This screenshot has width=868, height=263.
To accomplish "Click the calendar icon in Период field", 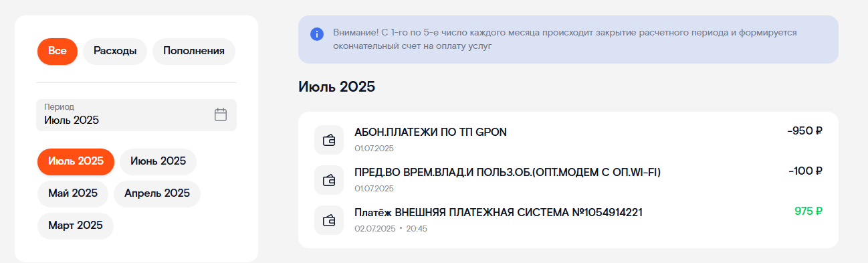I will [x=221, y=114].
